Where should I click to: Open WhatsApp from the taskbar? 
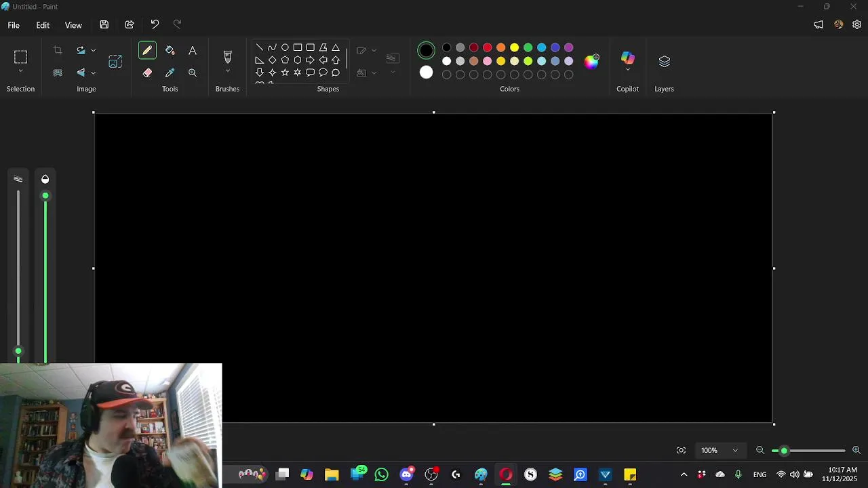382,474
